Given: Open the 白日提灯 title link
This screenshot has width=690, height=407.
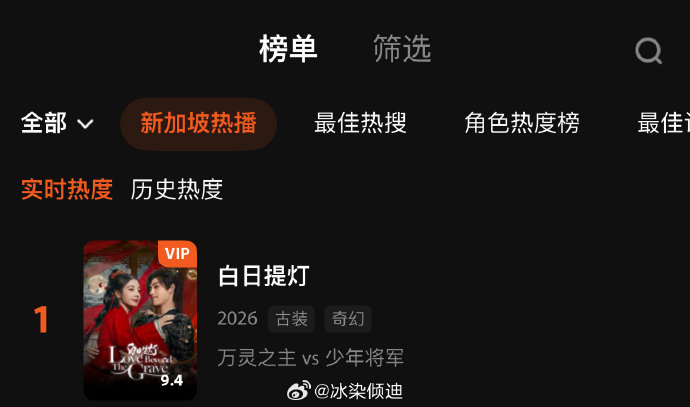Looking at the screenshot, I should point(264,276).
